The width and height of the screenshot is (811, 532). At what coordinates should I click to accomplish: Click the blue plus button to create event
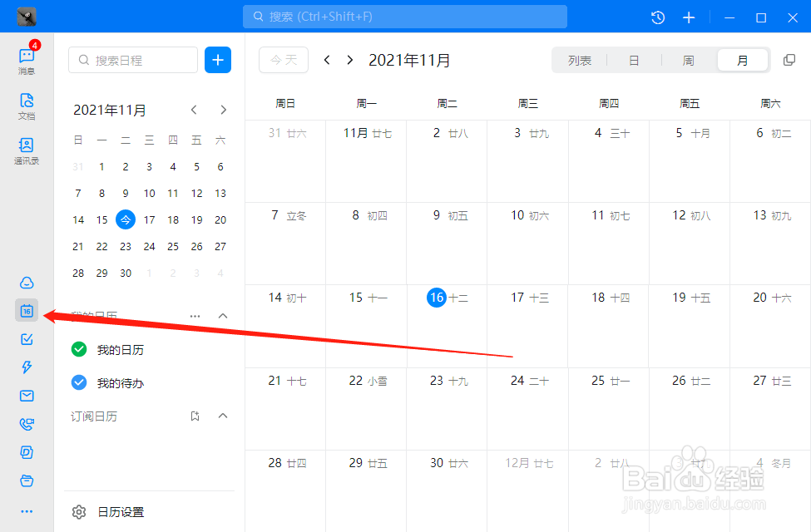[217, 60]
